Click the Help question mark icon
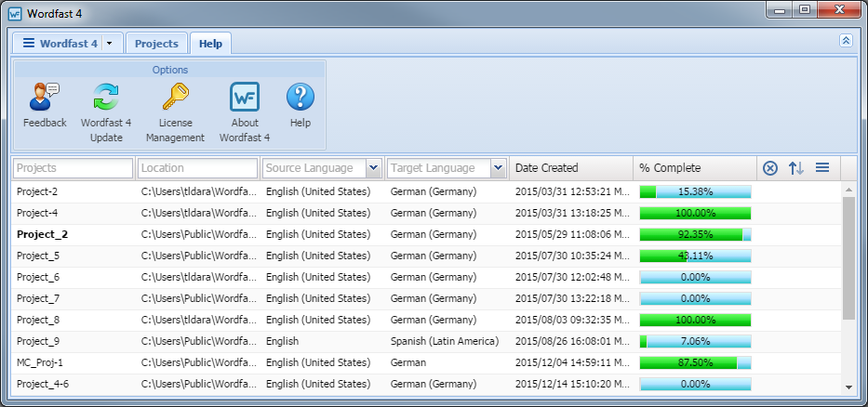 pos(300,97)
